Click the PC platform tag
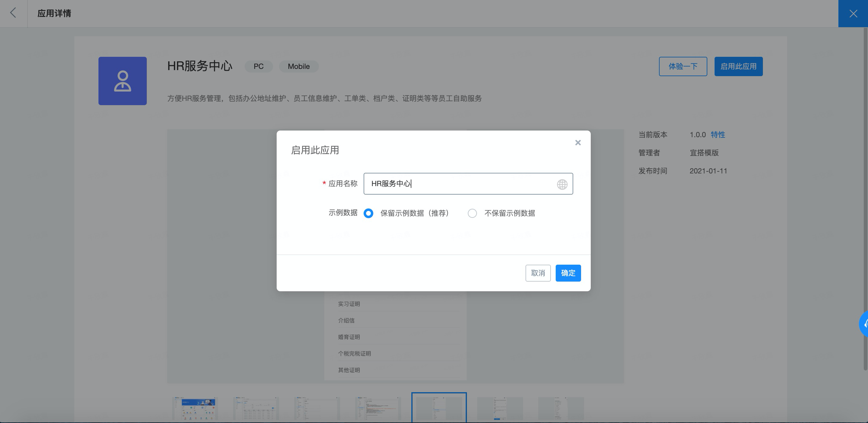The height and width of the screenshot is (423, 868). pos(259,66)
